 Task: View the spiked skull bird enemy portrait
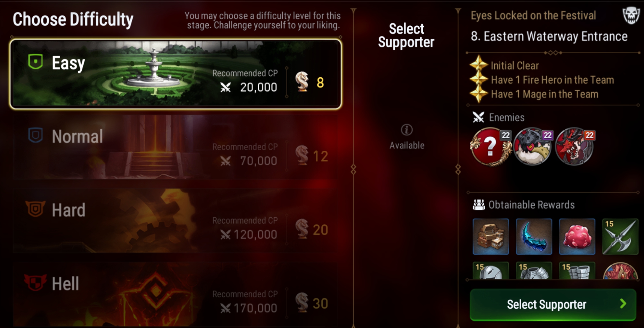click(532, 146)
